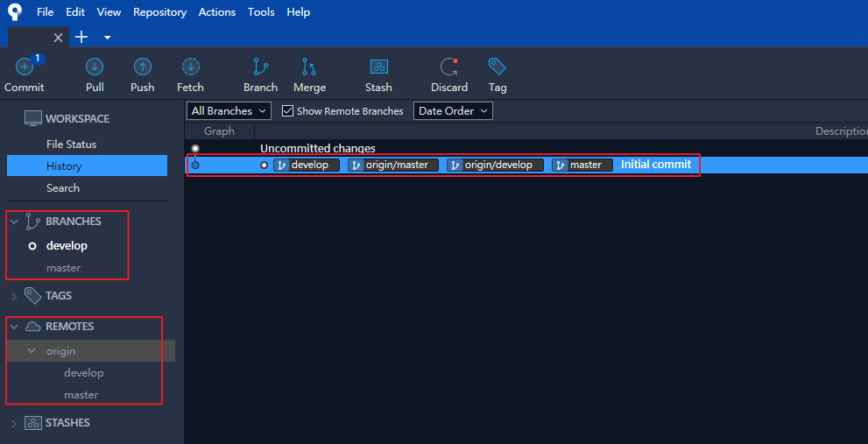Select the master local branch

pyautogui.click(x=63, y=268)
